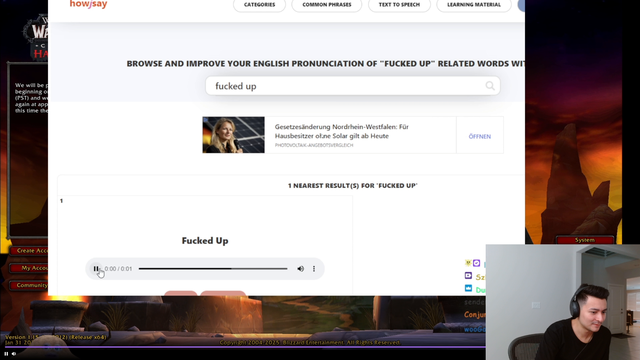This screenshot has height=360, width=640.
Task: Click the blue crown chat badge
Action: 468,288
